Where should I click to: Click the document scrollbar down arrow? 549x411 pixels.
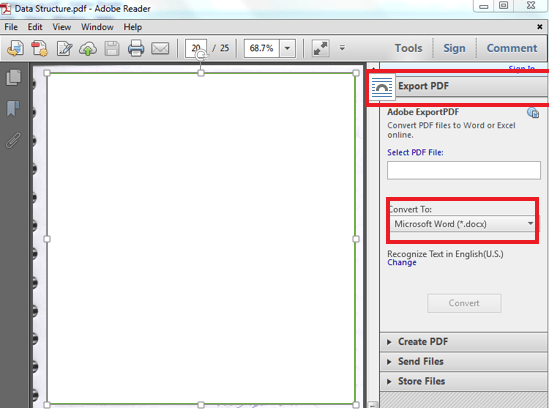click(x=373, y=405)
